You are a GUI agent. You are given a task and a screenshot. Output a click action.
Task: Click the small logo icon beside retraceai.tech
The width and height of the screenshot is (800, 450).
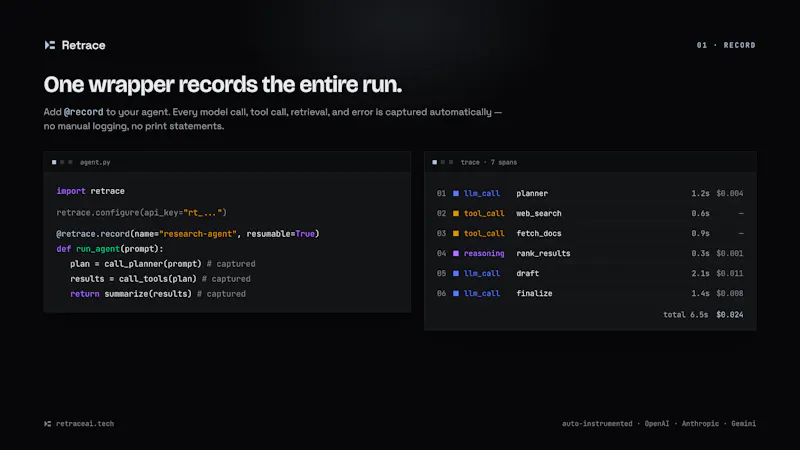click(x=47, y=423)
